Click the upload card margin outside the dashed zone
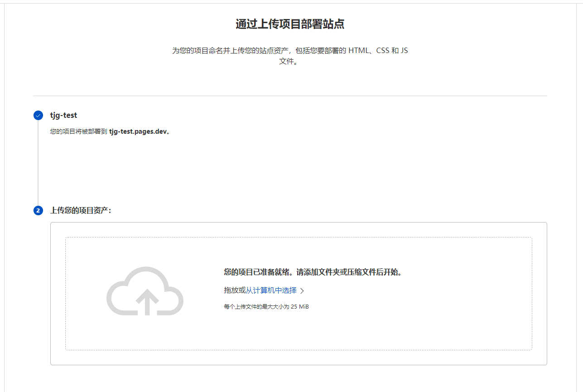This screenshot has width=583, height=392. [299, 358]
